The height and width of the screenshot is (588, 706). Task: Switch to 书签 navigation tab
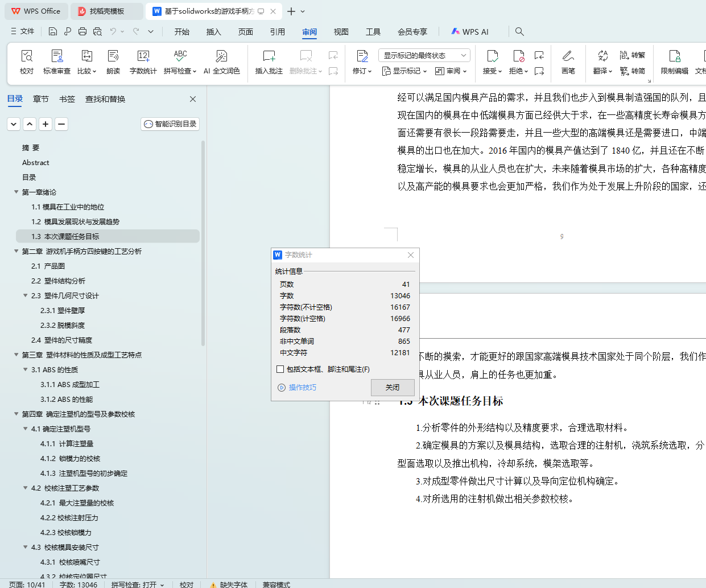pyautogui.click(x=67, y=99)
